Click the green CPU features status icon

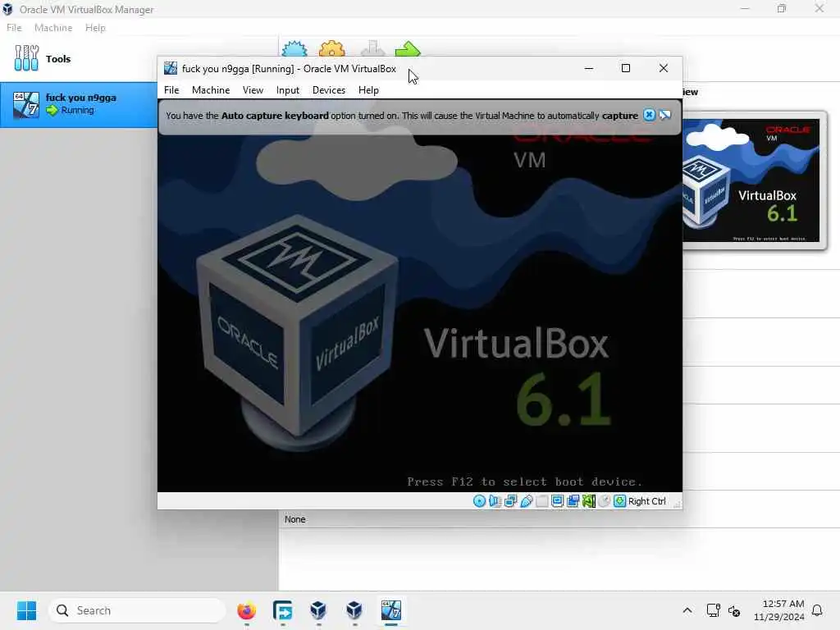589,501
